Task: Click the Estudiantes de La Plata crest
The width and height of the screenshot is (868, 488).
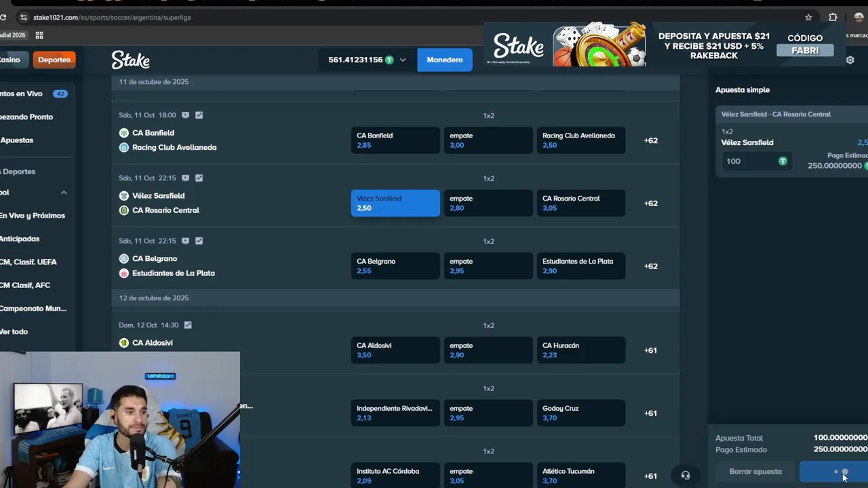Action: (123, 273)
